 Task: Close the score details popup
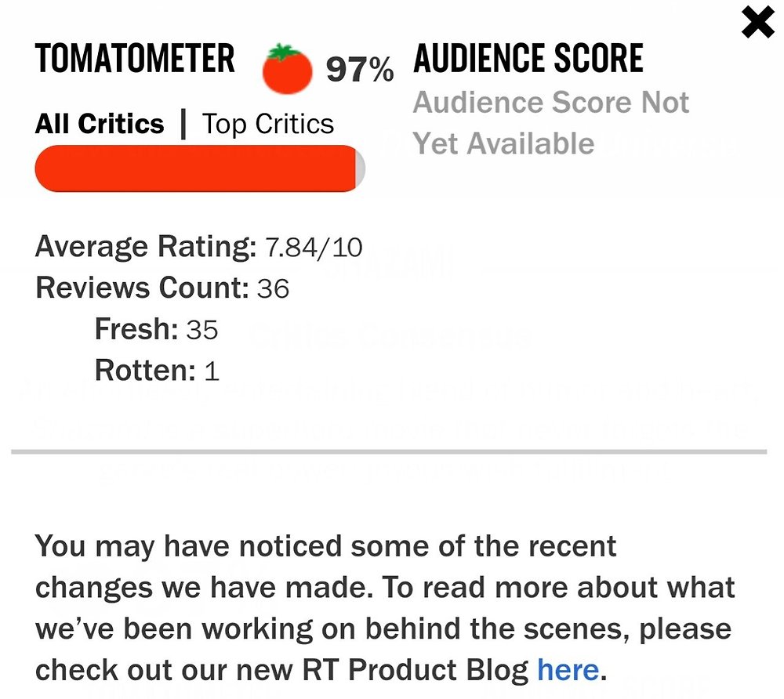click(x=758, y=23)
